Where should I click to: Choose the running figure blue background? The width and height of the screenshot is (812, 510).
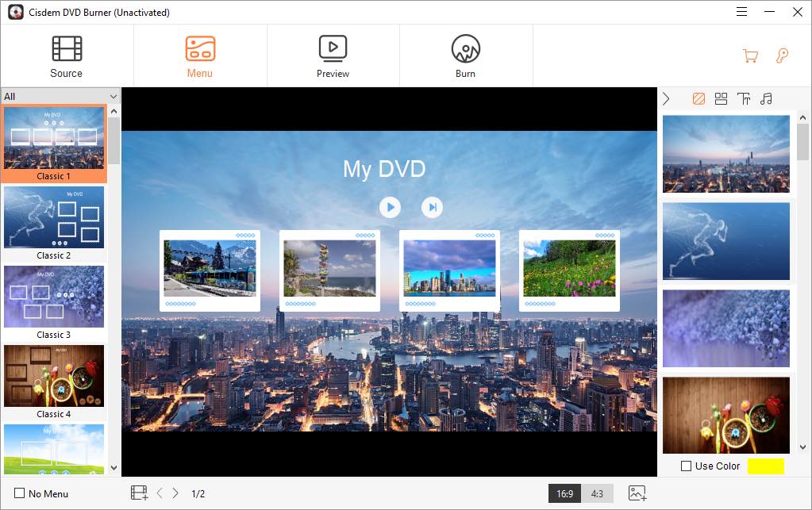[726, 241]
